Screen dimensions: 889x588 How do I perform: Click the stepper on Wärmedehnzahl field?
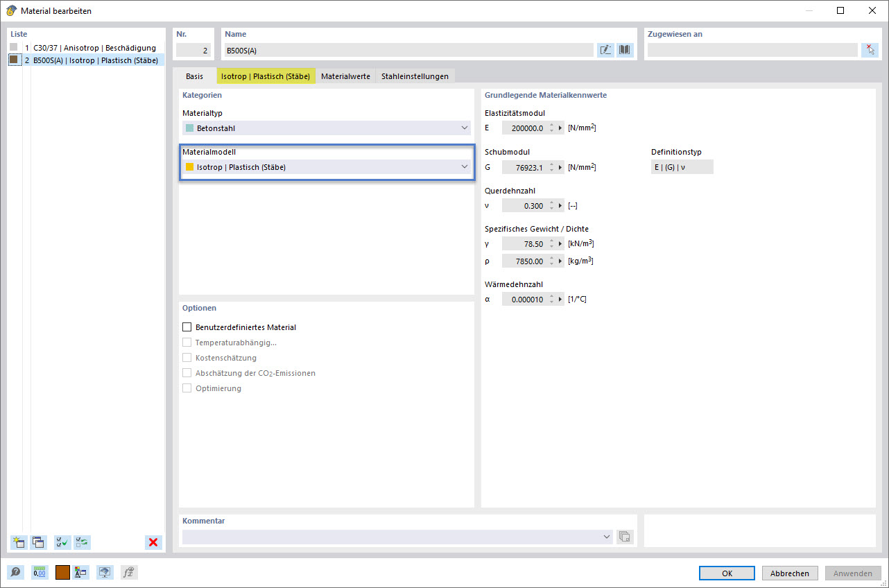[551, 300]
